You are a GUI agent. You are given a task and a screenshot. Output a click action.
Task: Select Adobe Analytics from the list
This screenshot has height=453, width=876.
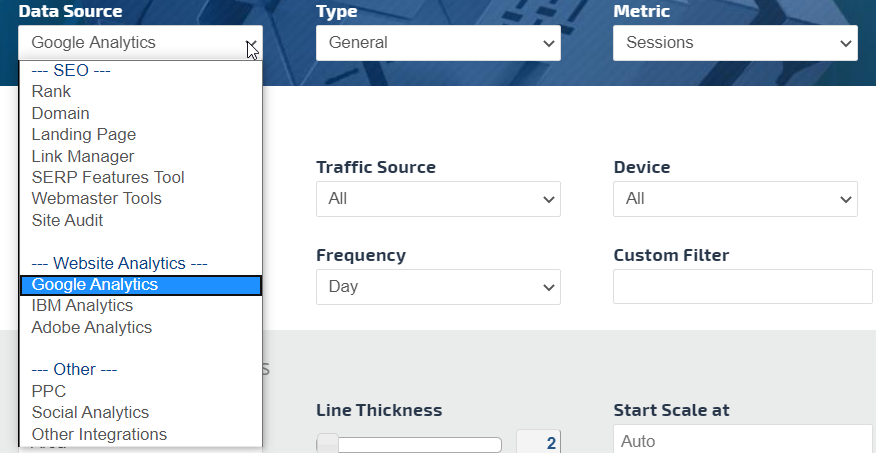tap(91, 327)
